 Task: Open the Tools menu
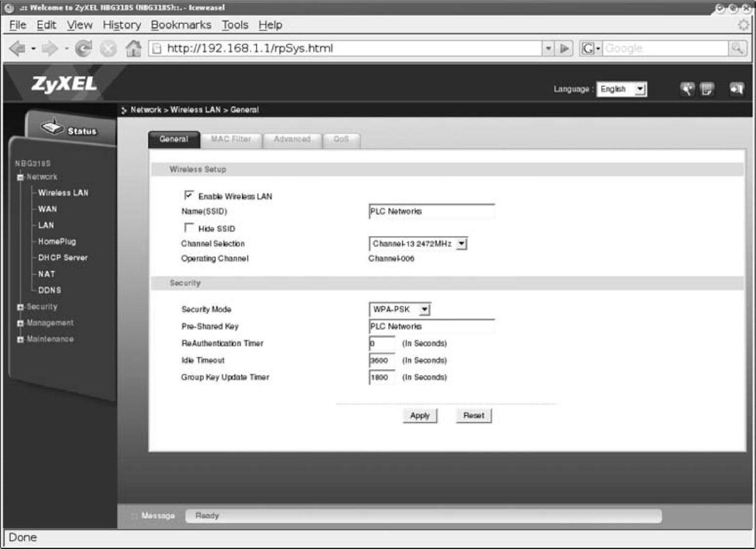pyautogui.click(x=235, y=25)
